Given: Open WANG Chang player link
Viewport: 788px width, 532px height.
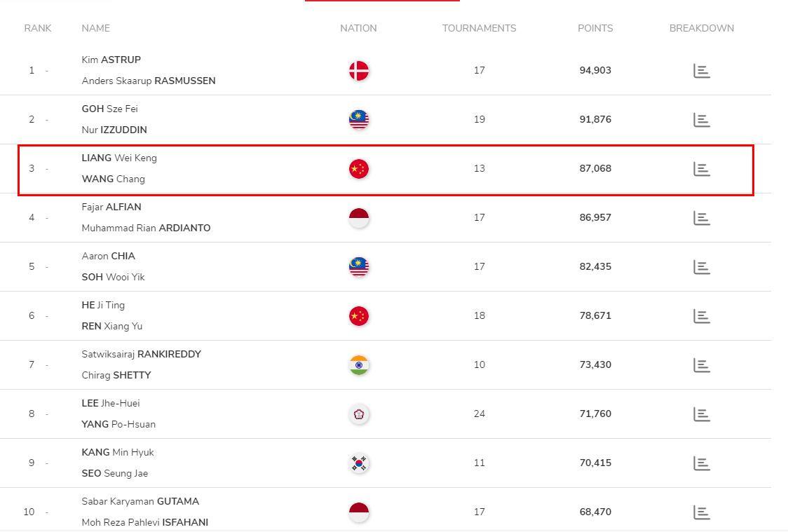Looking at the screenshot, I should 113,179.
